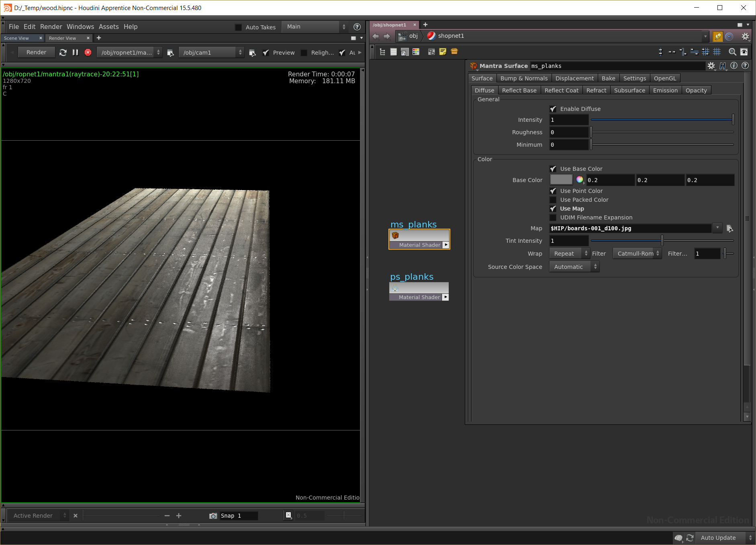Switch the network editor to list mode
Screen dimensions: 756x545
tap(394, 52)
